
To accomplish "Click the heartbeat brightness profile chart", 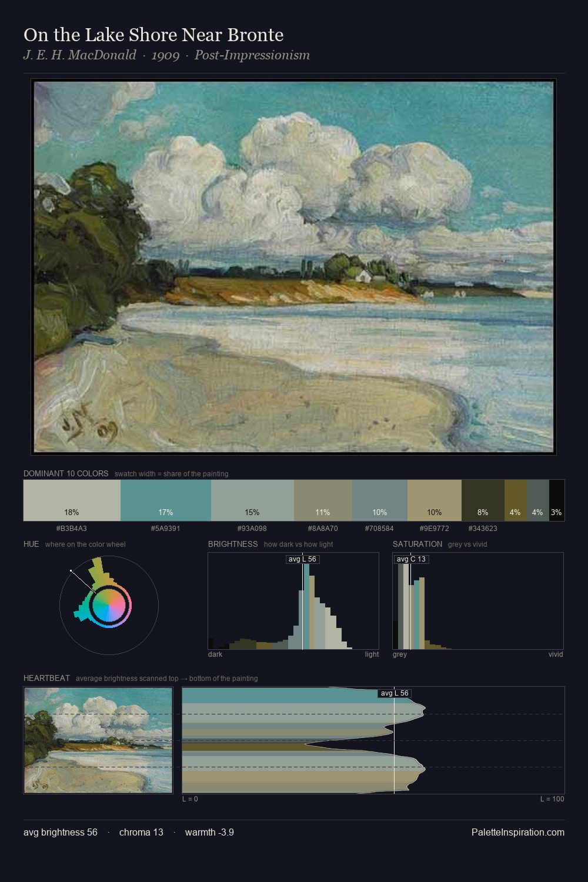I will pos(373,740).
